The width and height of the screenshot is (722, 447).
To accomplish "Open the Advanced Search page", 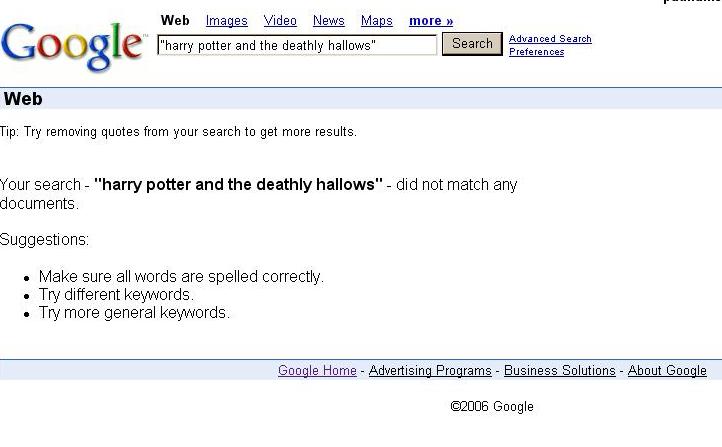I will pos(550,39).
